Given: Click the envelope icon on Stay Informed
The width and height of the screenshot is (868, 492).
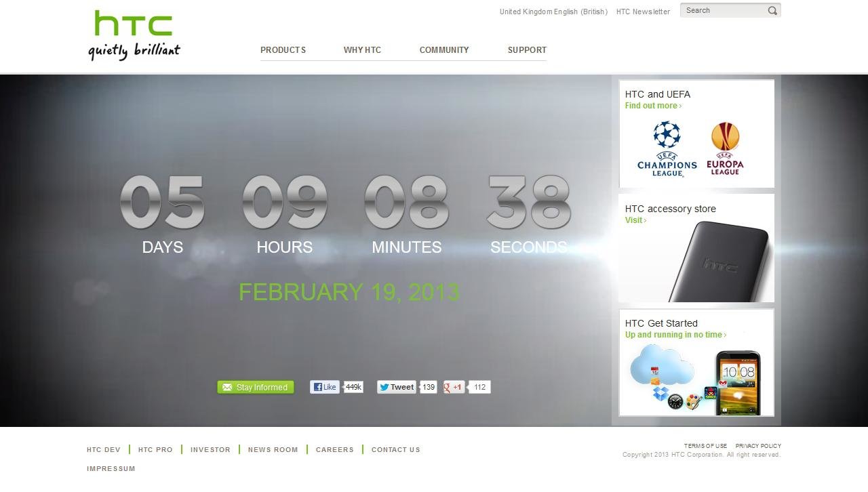Looking at the screenshot, I should click(227, 387).
